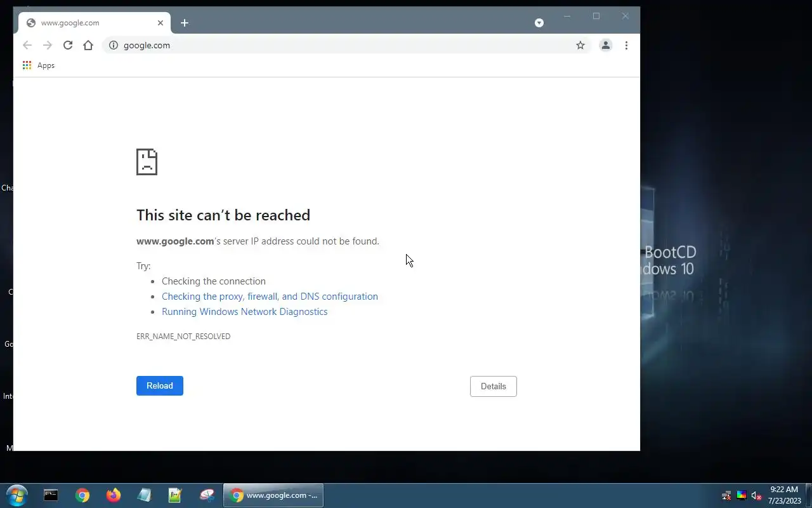Minimize the Chrome window
The height and width of the screenshot is (508, 812).
coord(567,17)
